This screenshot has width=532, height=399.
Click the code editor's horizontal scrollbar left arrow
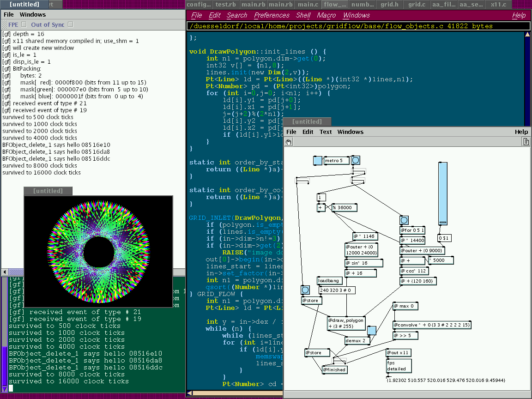[189, 393]
